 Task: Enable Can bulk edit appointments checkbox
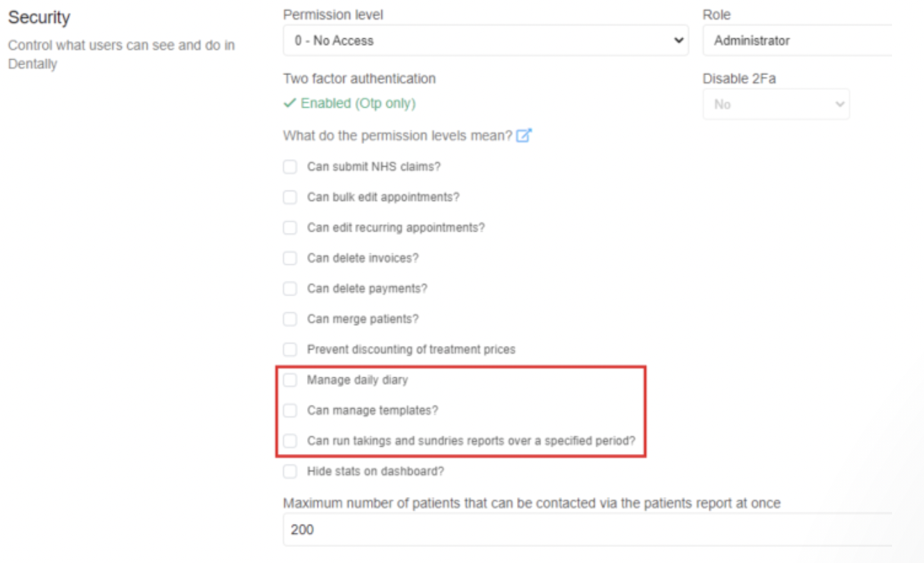(290, 197)
